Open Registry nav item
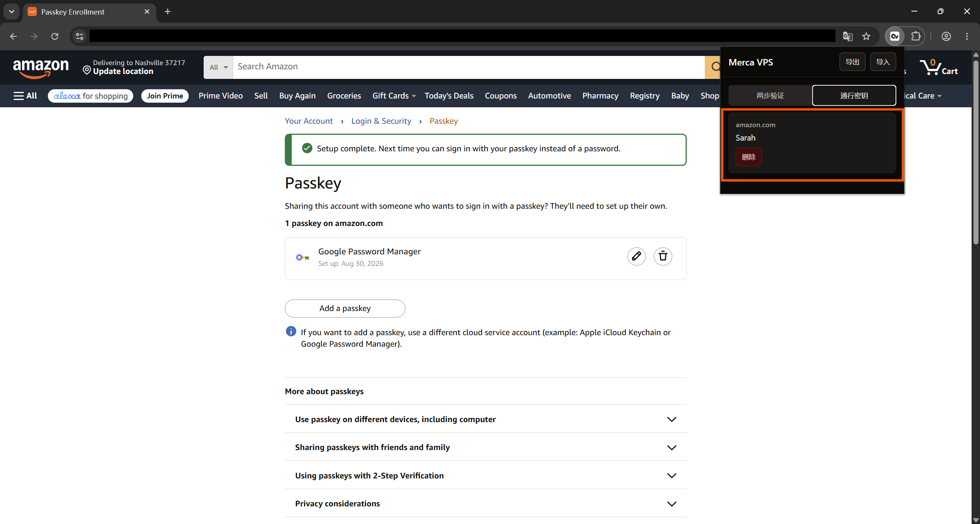The width and height of the screenshot is (980, 524). tap(645, 96)
